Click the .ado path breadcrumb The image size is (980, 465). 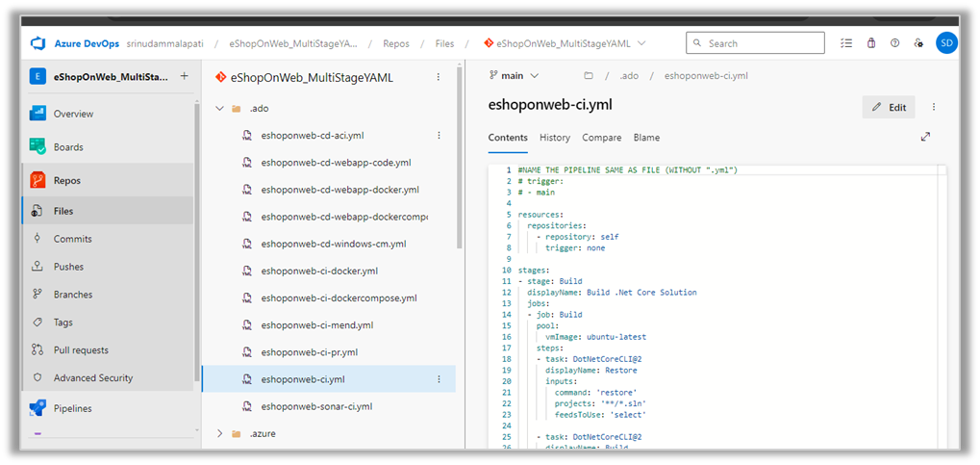click(x=627, y=76)
